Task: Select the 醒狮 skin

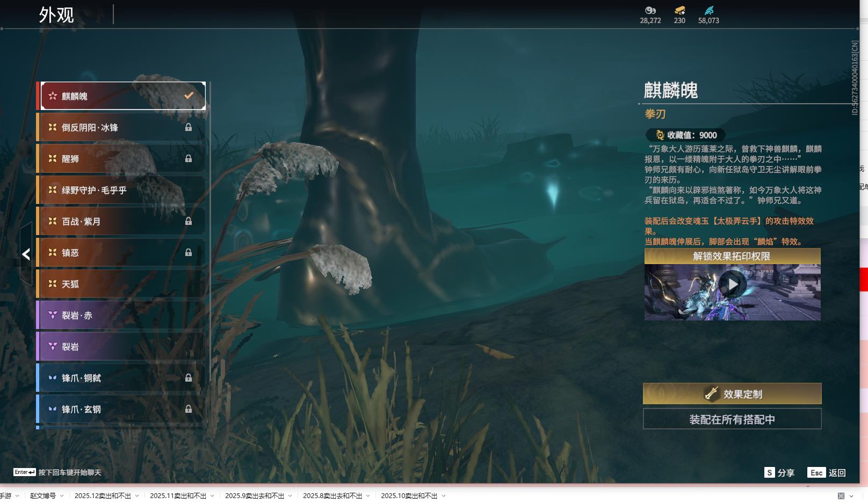Action: coord(121,158)
